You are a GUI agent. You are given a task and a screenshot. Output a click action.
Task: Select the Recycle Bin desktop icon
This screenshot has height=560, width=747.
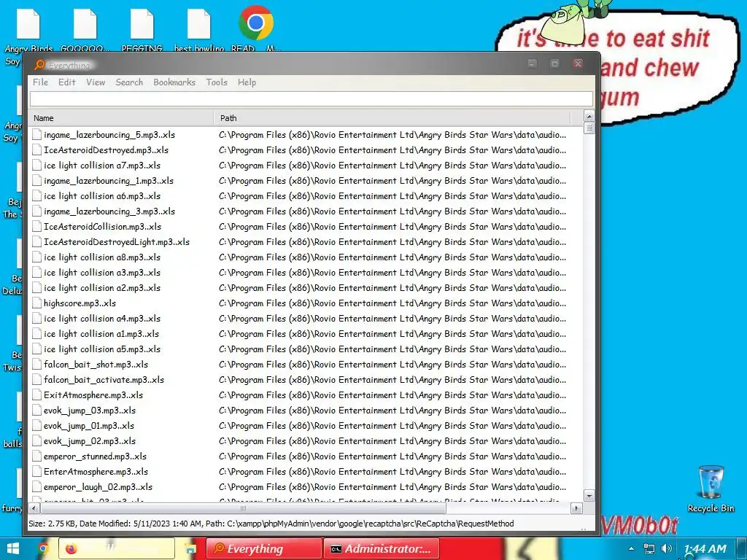pyautogui.click(x=711, y=489)
